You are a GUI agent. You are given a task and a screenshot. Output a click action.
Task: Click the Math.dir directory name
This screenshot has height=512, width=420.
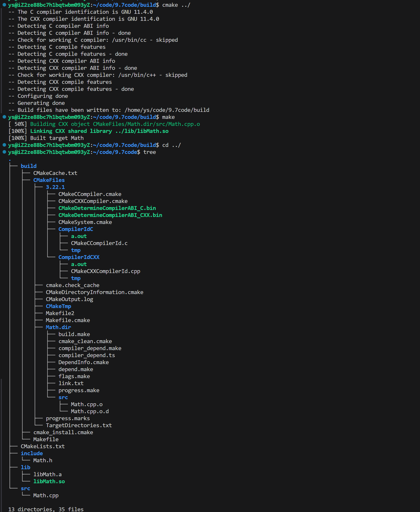point(58,327)
